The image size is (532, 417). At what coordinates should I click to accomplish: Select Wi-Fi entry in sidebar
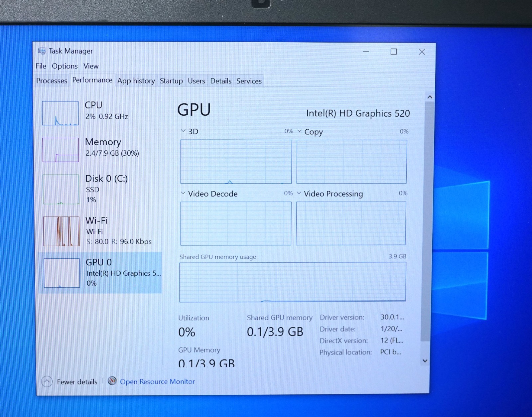click(100, 231)
